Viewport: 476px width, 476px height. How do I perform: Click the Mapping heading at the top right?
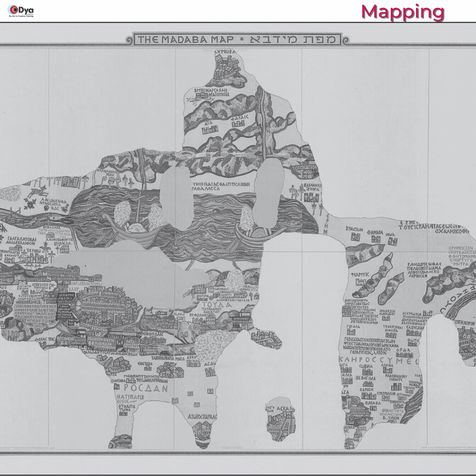pos(403,12)
